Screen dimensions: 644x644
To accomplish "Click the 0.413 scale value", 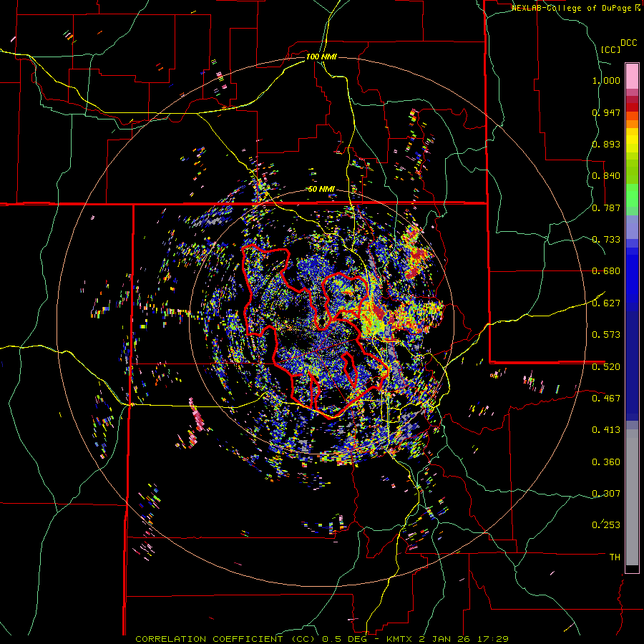I will coord(606,430).
